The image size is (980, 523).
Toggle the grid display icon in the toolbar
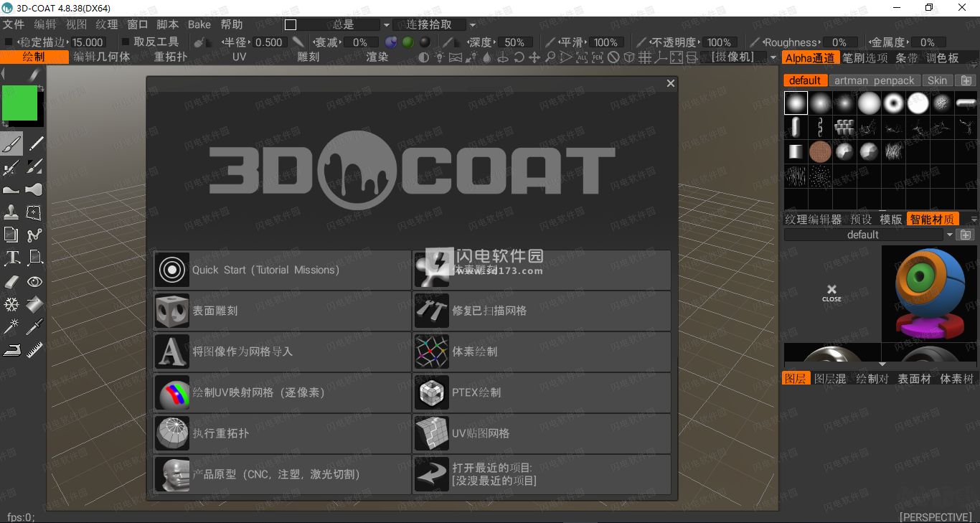tap(645, 57)
